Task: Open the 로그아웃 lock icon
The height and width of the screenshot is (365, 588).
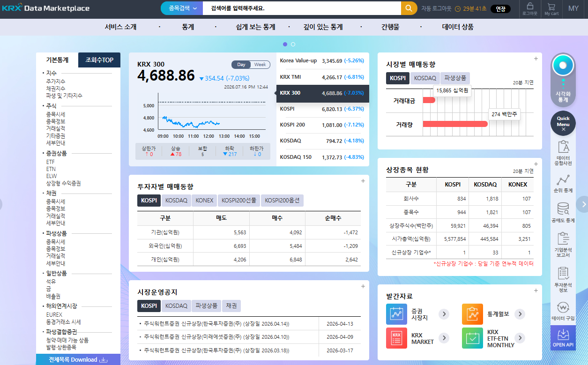Action: click(x=530, y=8)
